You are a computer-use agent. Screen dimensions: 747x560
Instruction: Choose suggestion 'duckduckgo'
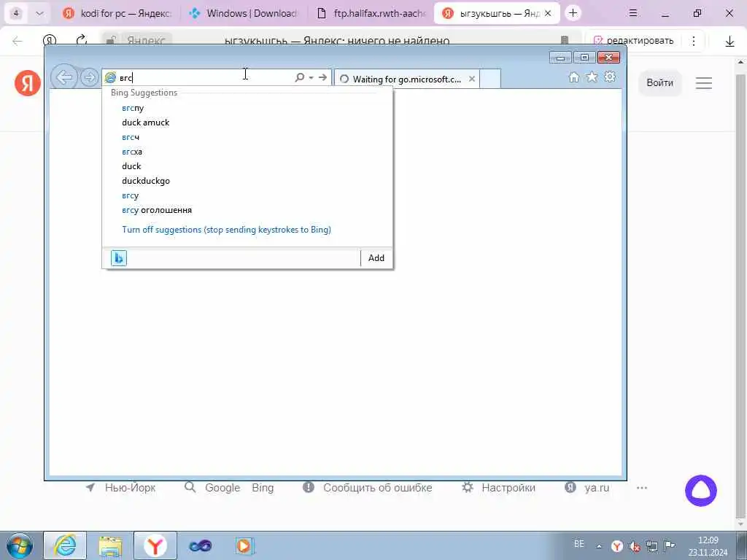click(146, 181)
